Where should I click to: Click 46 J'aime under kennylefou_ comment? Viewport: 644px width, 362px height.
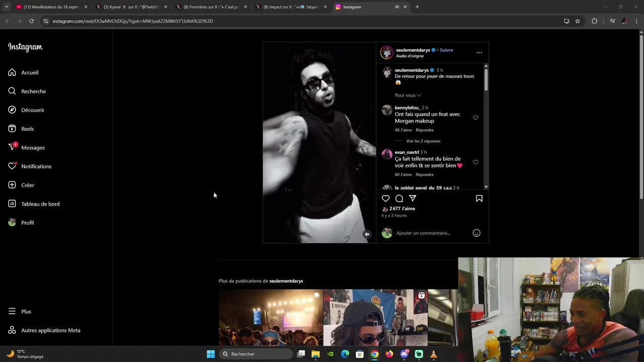tap(404, 130)
